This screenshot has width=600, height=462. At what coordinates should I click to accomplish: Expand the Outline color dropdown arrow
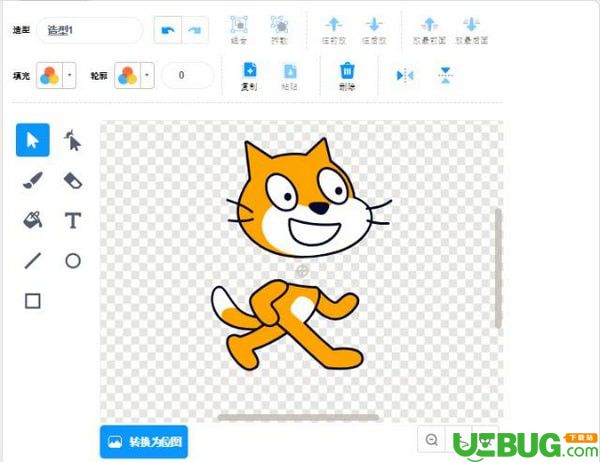tap(147, 75)
